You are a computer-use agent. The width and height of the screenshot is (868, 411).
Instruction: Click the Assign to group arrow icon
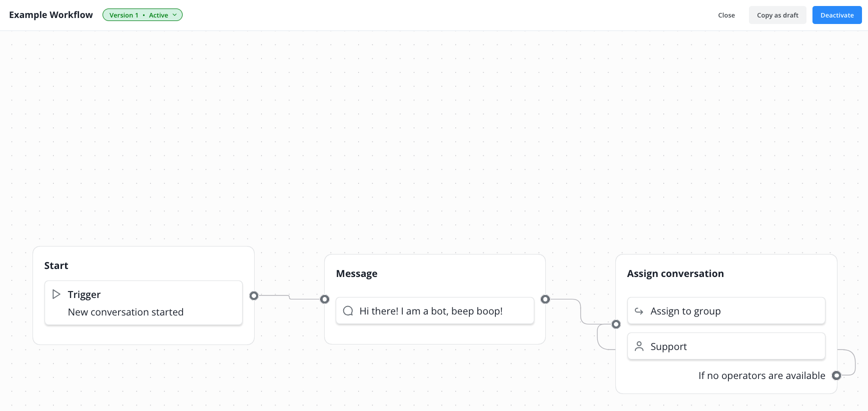639,311
